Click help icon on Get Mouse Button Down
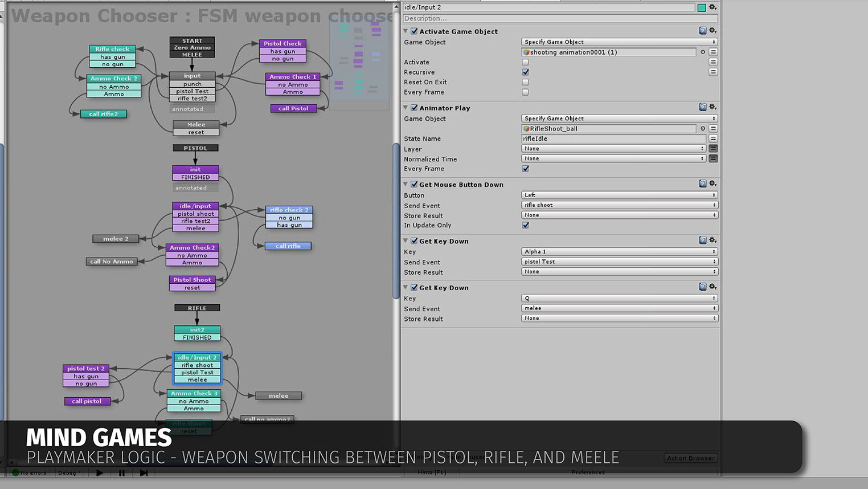868x489 pixels. click(x=702, y=184)
